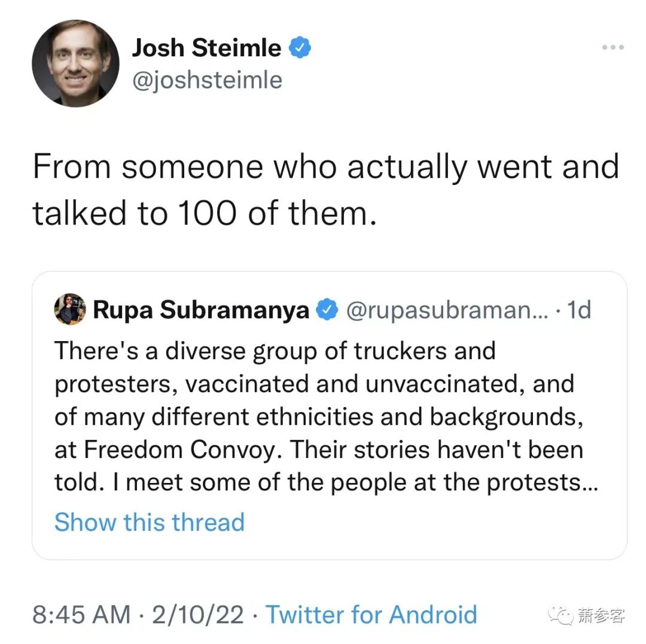Image resolution: width=646 pixels, height=644 pixels.
Task: Click the blue verified badge beside Josh Steimle
Action: (x=299, y=48)
